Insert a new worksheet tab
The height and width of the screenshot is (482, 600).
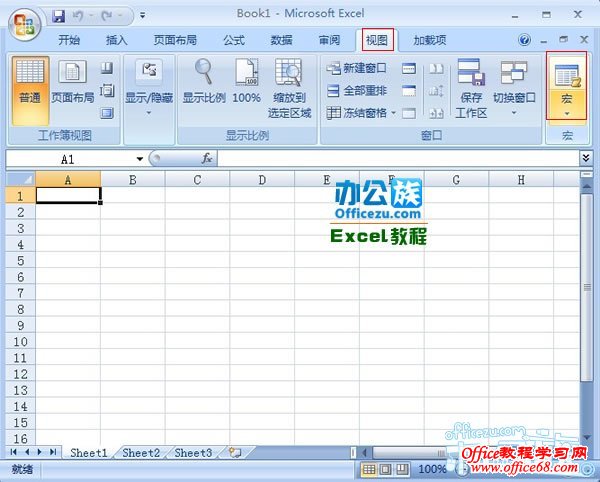point(235,453)
